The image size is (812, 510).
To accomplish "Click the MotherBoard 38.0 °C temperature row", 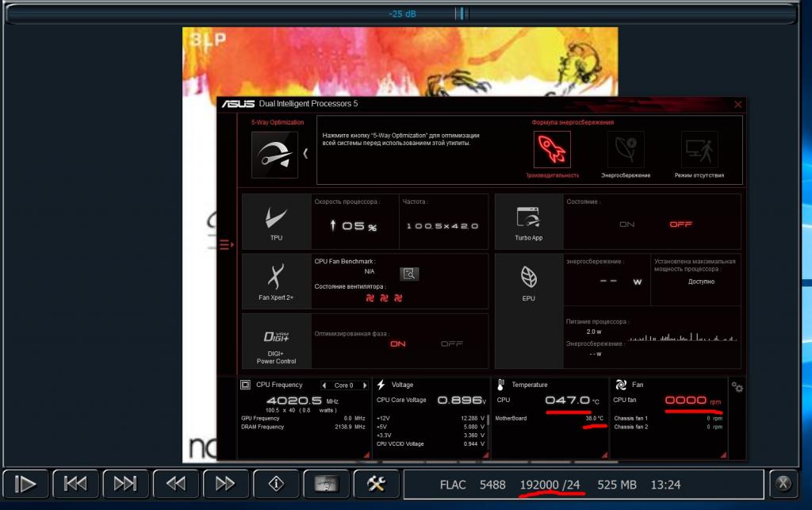I will [550, 418].
